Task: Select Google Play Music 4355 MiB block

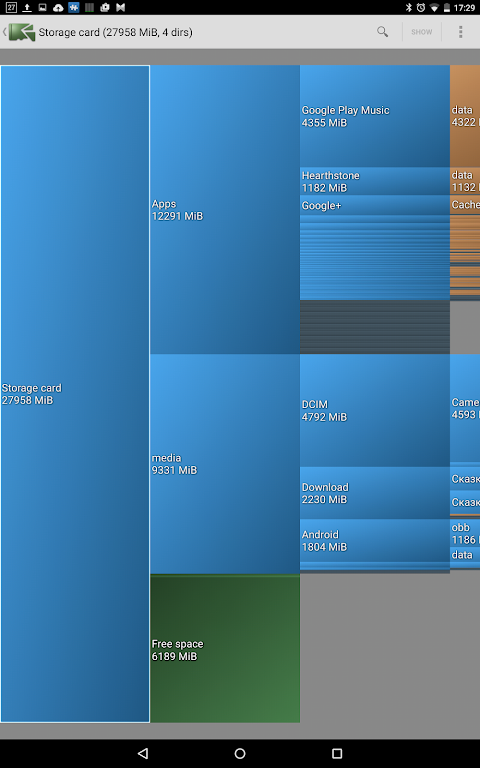Action: click(375, 116)
